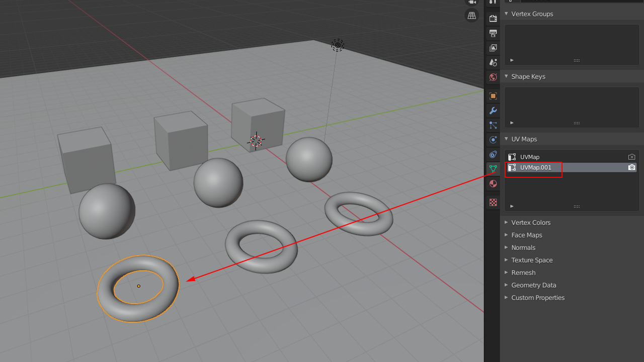Screen dimensions: 644x362
Task: Open Output Properties via the printer icon
Action: click(x=493, y=33)
